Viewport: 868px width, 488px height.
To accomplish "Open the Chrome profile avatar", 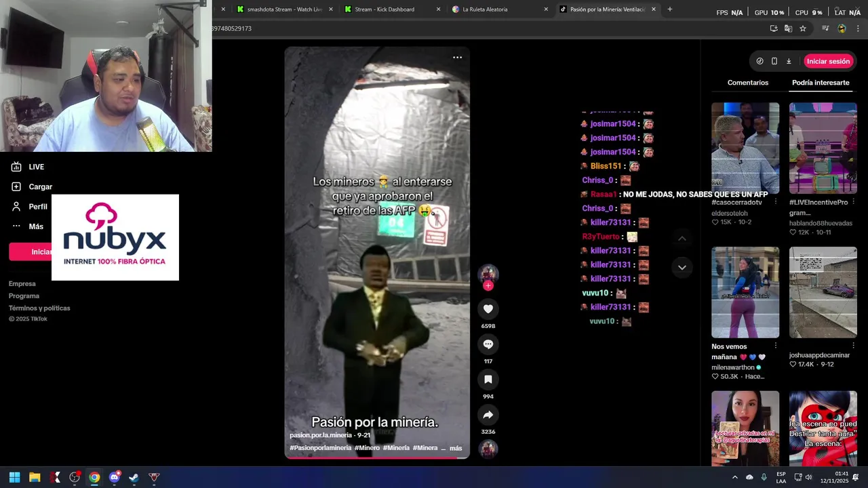I will point(842,28).
